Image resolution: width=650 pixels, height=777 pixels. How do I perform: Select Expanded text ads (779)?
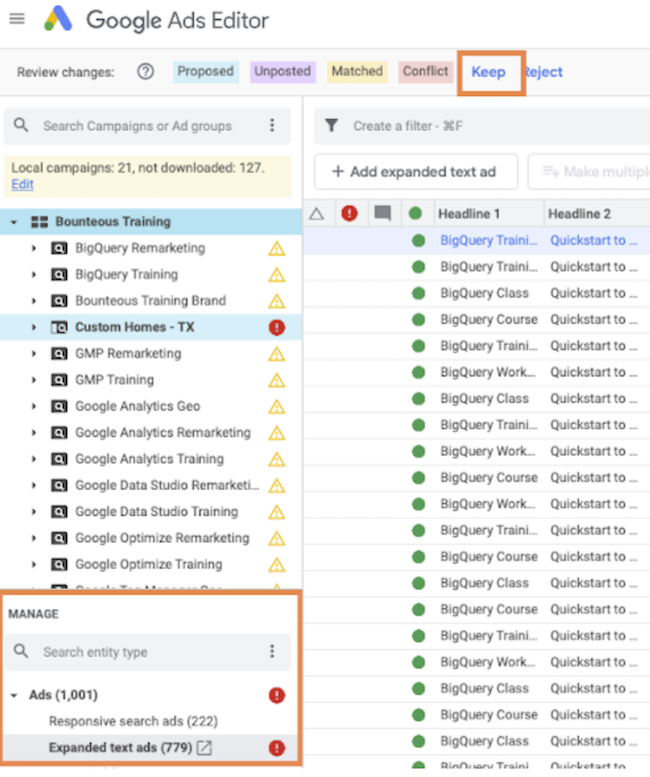pos(120,748)
